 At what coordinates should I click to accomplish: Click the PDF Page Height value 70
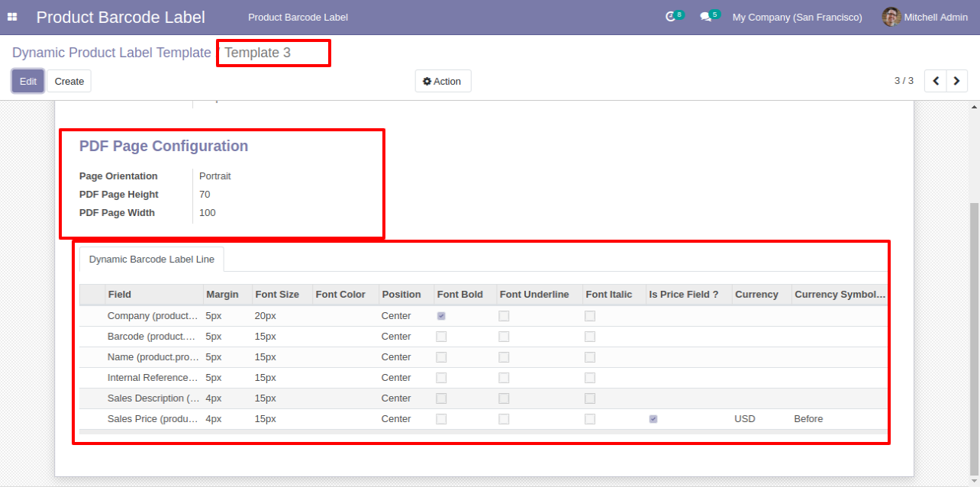pos(205,195)
